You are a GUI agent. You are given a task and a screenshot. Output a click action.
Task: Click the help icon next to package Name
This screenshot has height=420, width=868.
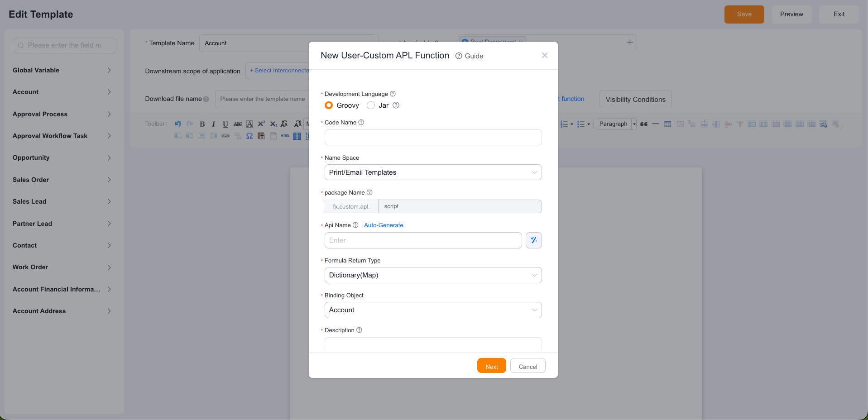point(369,192)
